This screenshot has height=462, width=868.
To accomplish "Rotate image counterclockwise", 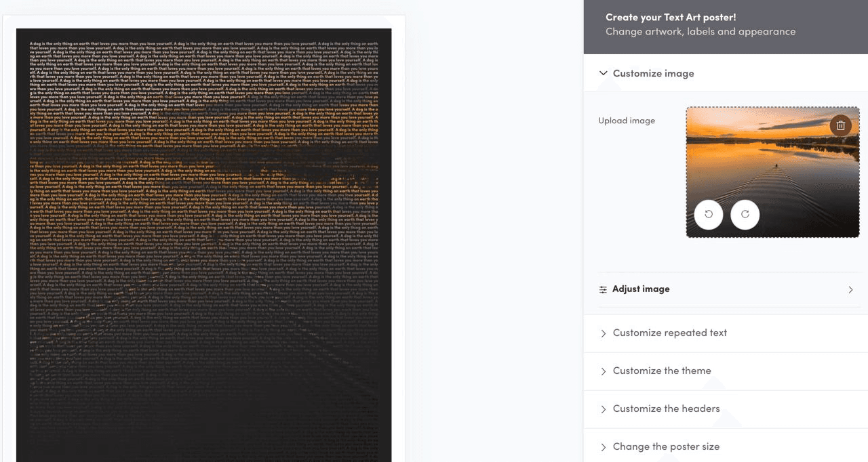I will [709, 214].
